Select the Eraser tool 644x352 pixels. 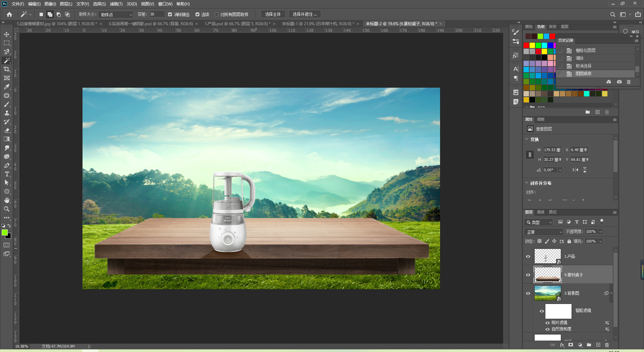(7, 130)
